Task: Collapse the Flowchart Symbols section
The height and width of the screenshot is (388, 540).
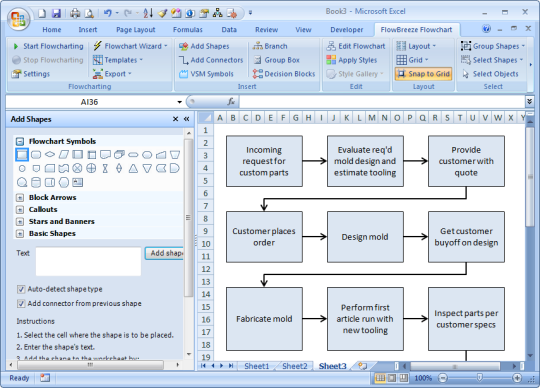Action: click(20, 141)
